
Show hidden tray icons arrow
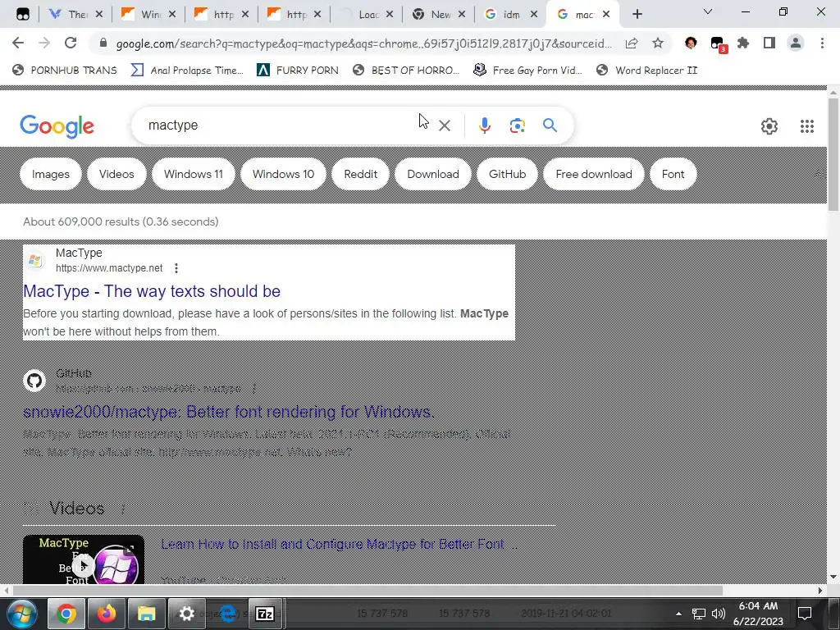(678, 614)
